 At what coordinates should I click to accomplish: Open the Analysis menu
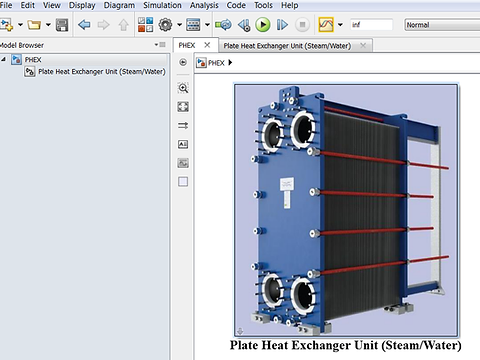[204, 5]
